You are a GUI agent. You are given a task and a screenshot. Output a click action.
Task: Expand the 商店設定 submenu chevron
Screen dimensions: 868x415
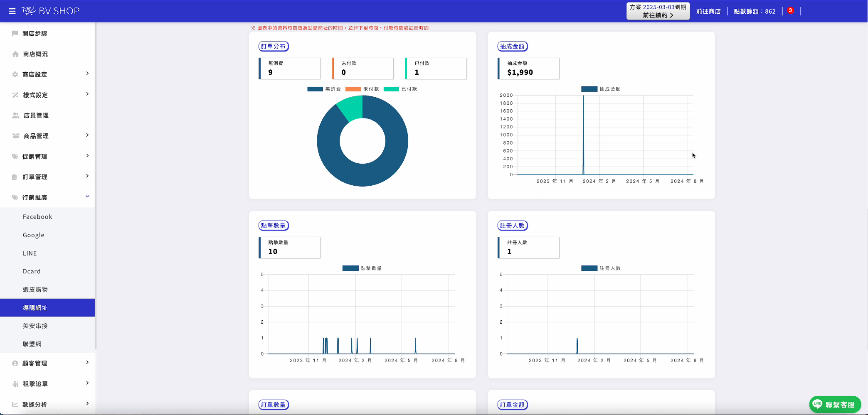coord(87,74)
